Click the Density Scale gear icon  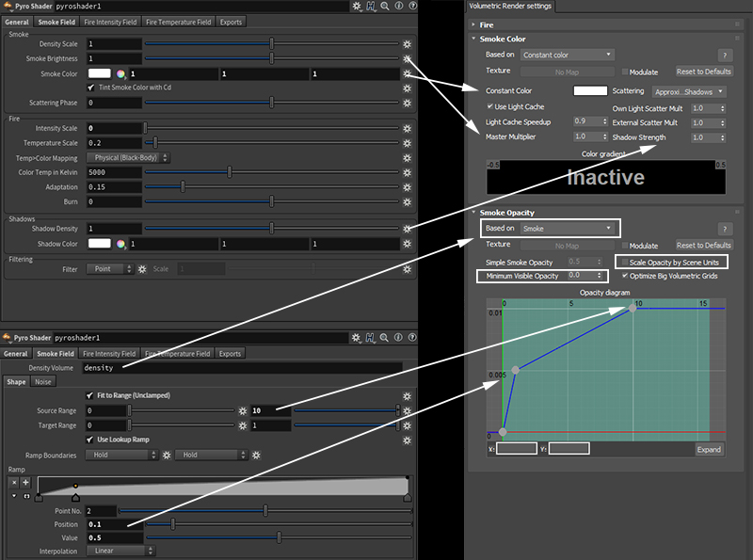click(407, 44)
